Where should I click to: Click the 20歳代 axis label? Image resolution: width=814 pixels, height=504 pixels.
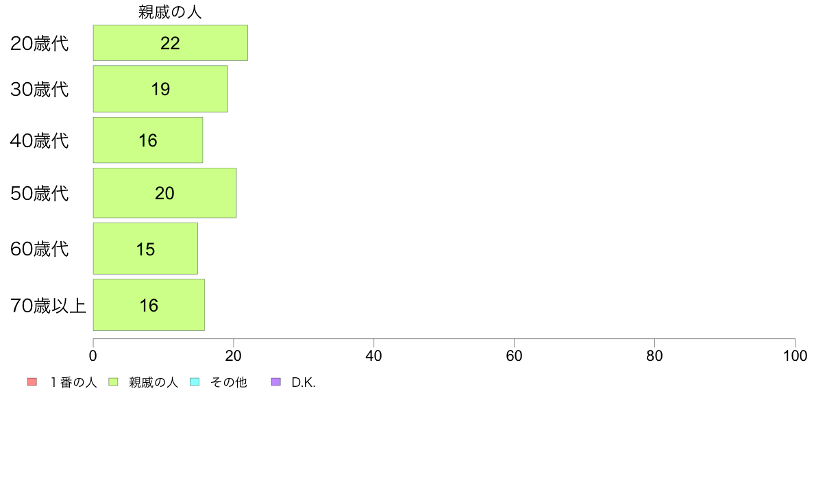[x=40, y=43]
